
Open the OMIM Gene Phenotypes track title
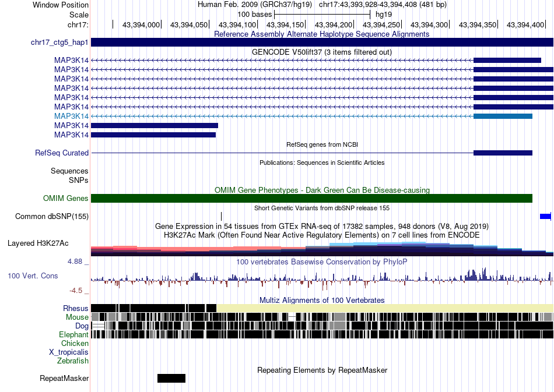[322, 190]
